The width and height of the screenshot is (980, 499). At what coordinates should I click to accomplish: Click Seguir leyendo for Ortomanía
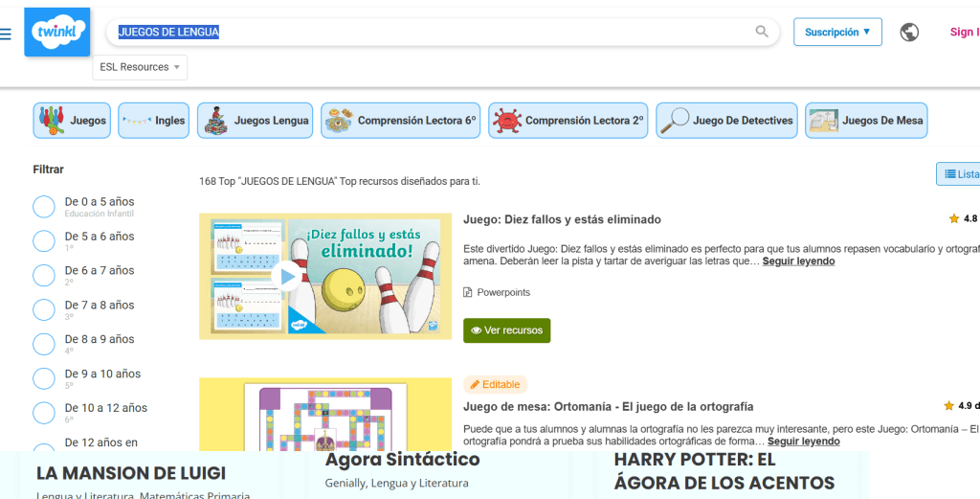803,442
